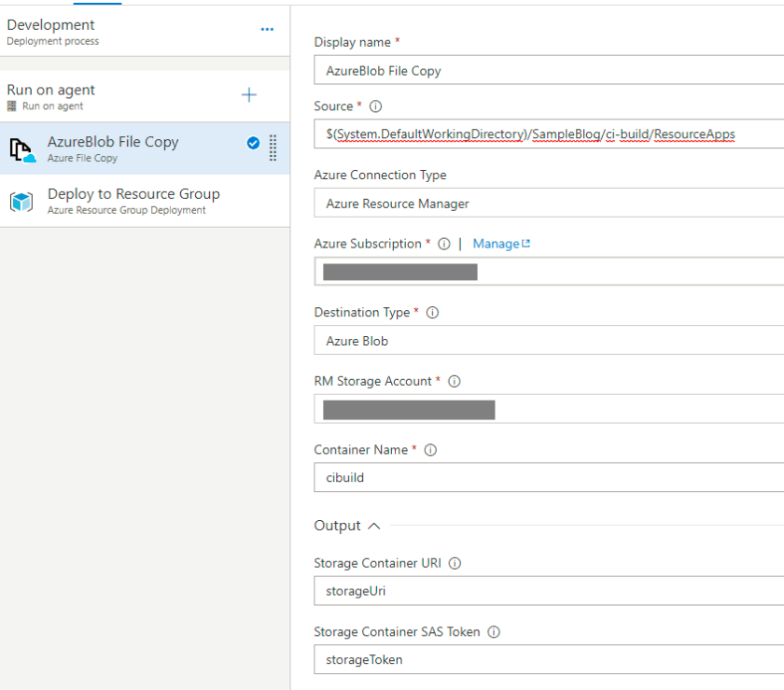The image size is (784, 690).
Task: Show info for Storage Container URI
Action: [x=455, y=564]
